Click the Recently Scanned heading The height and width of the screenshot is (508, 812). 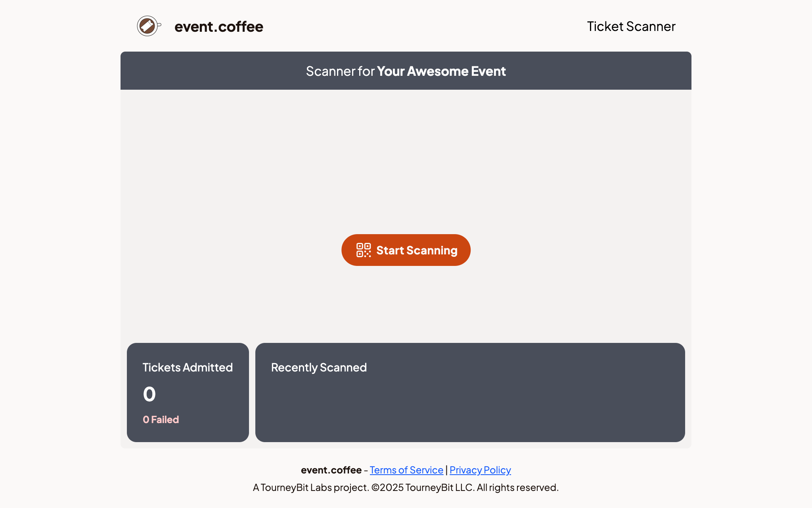pyautogui.click(x=318, y=368)
